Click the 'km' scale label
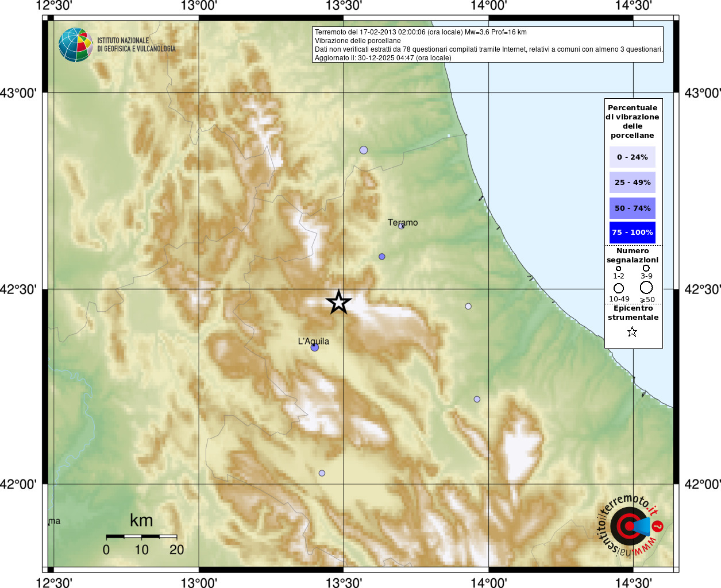 point(141,520)
